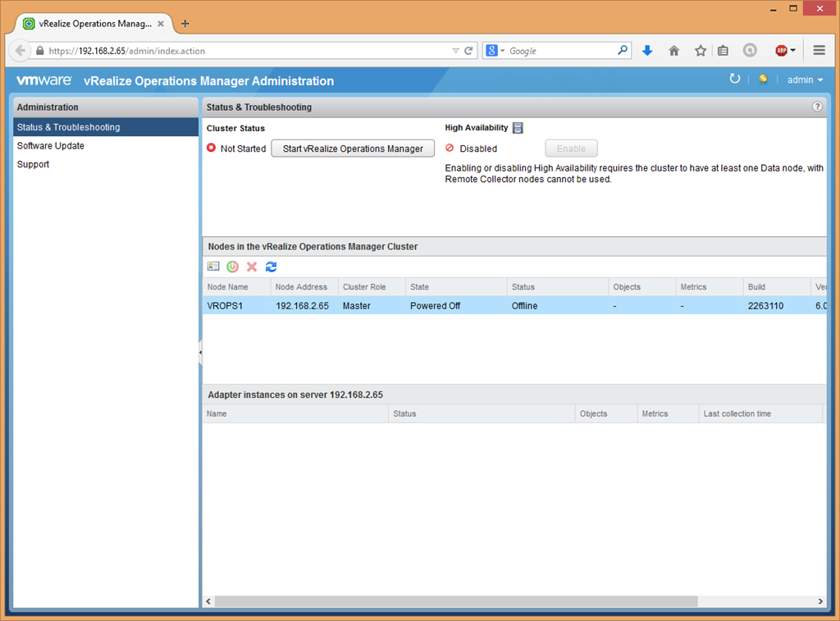Collapse the left Administration panel splitter

[x=200, y=352]
